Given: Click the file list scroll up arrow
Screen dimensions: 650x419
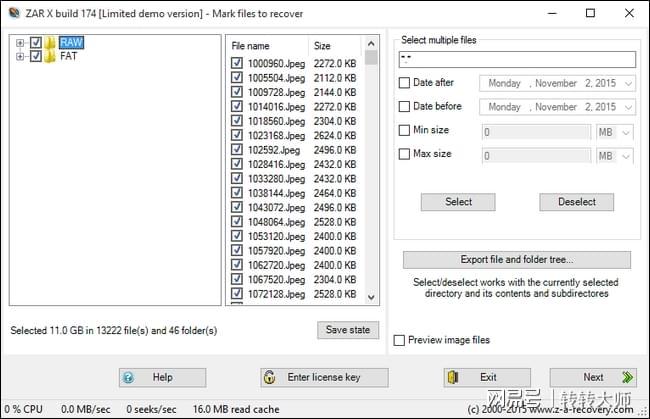Looking at the screenshot, I should coord(371,44).
